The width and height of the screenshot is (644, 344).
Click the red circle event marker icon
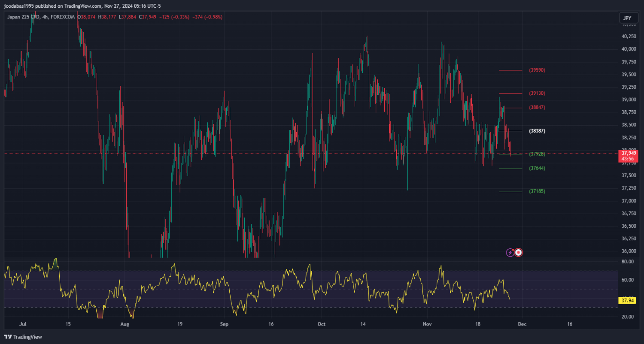(518, 252)
